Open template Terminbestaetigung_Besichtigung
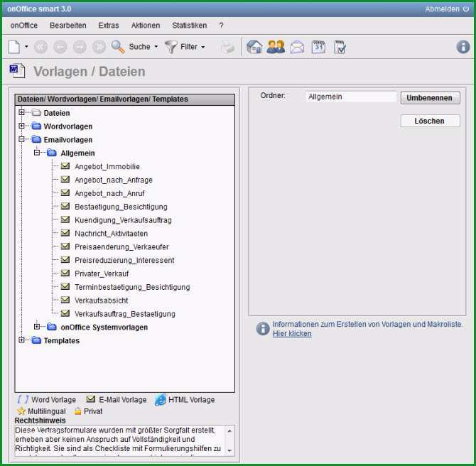Screen dimensions: 476x466 click(x=132, y=287)
